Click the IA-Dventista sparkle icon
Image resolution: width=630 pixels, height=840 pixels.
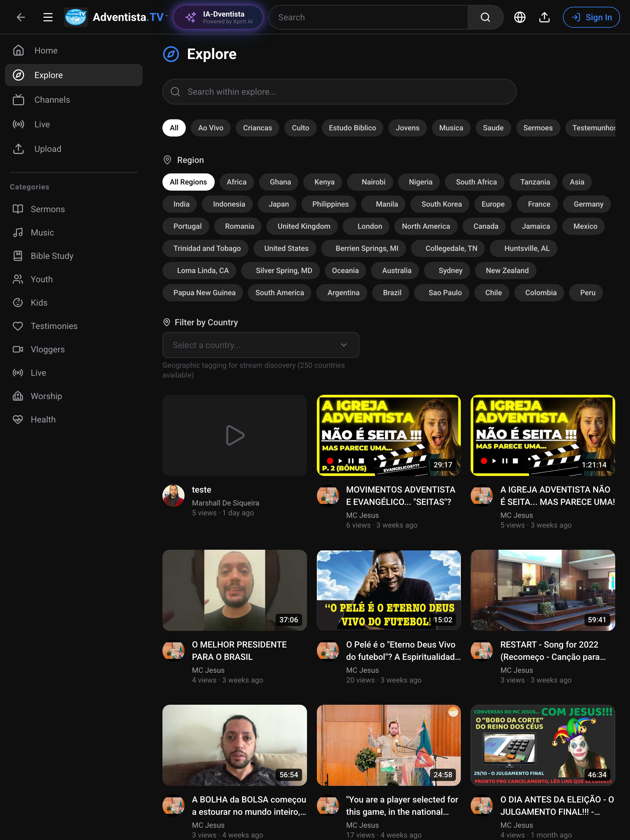coord(191,17)
